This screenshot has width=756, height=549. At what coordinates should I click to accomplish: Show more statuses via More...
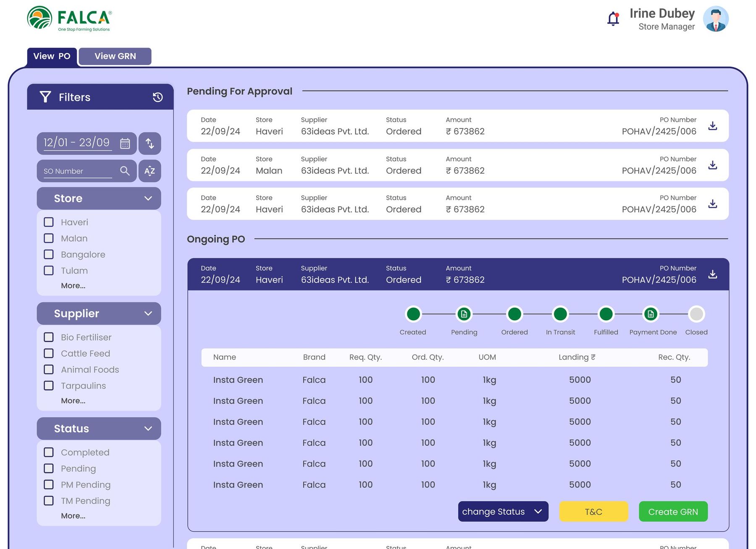[73, 516]
